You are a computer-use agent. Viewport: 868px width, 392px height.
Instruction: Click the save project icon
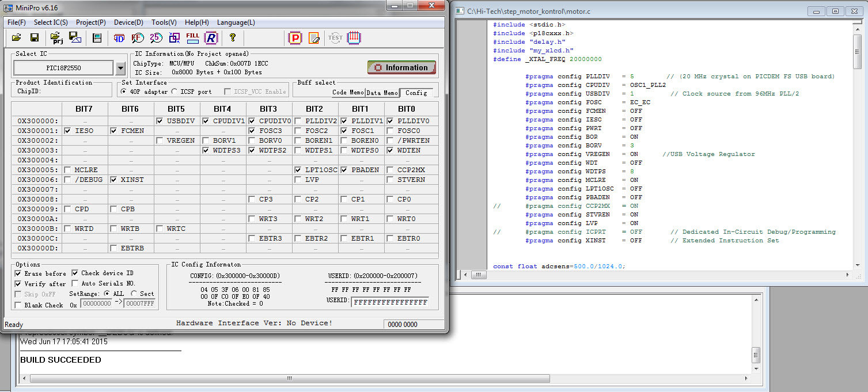[x=75, y=38]
